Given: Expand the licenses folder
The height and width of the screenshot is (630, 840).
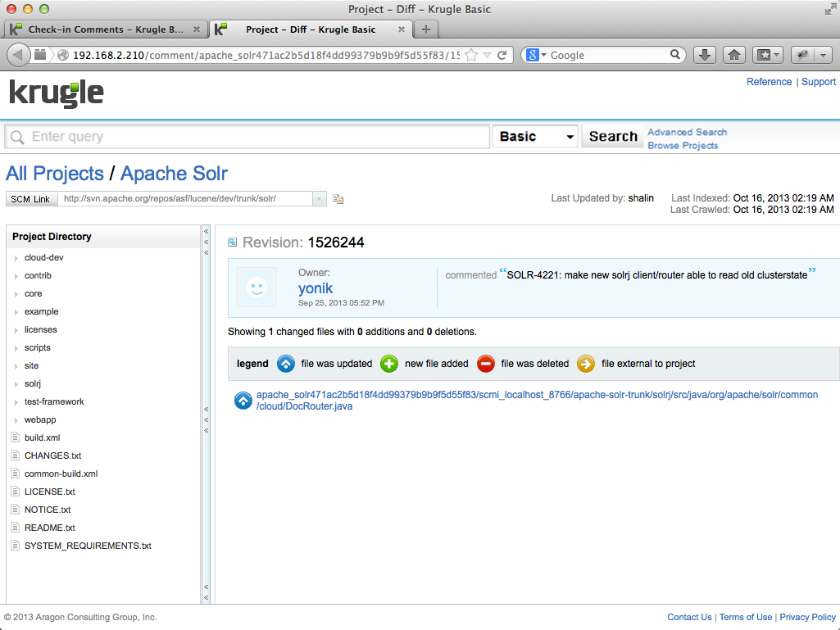Looking at the screenshot, I should (x=16, y=330).
